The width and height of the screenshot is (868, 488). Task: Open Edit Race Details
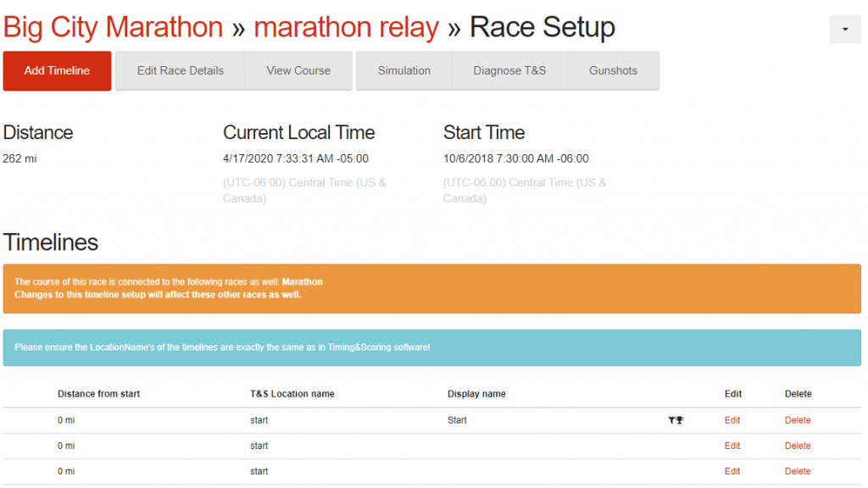click(180, 71)
